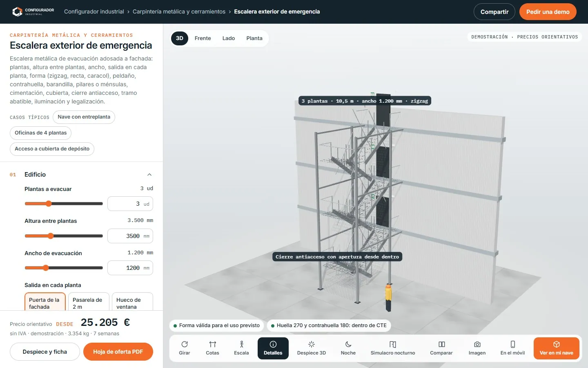Switch to the Frente view tab

tap(203, 38)
